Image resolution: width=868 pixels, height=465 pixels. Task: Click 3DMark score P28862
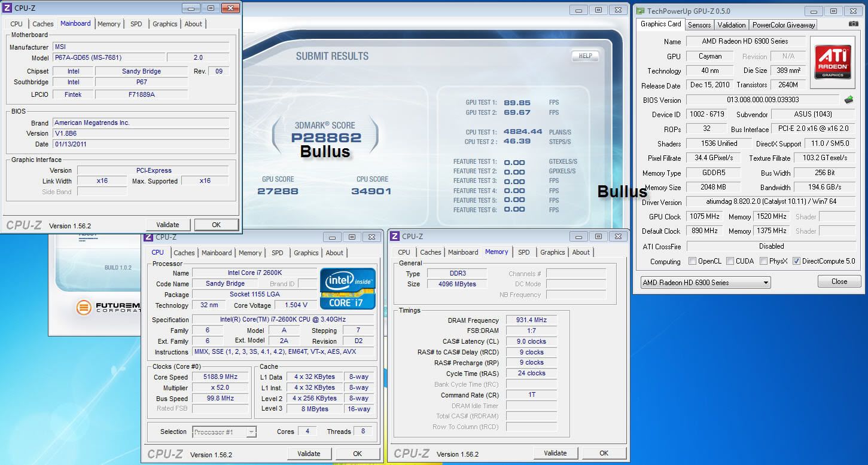pyautogui.click(x=326, y=137)
